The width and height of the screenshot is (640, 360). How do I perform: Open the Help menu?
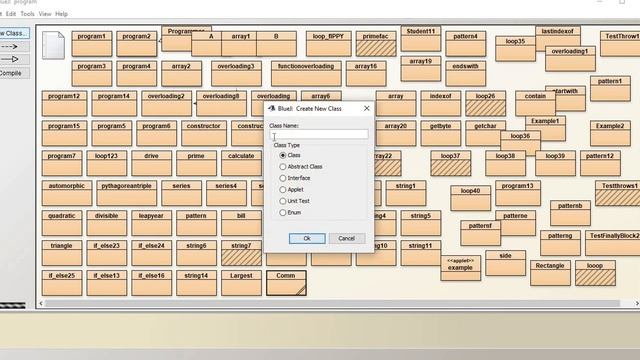point(61,14)
